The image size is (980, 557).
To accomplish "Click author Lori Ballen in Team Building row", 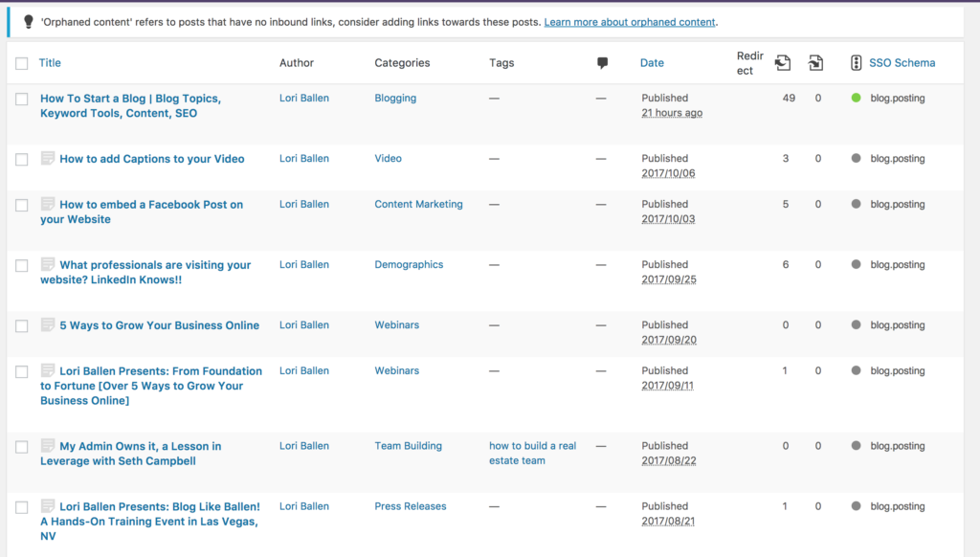I will point(303,446).
